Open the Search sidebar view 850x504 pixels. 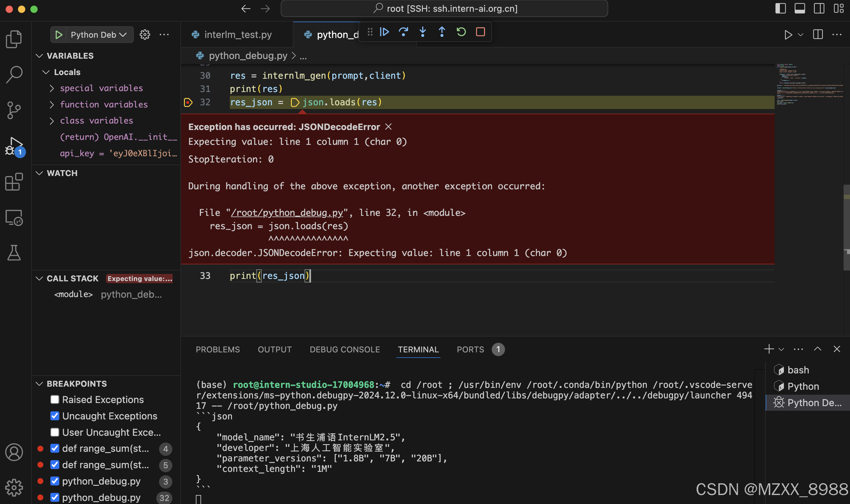[x=14, y=74]
